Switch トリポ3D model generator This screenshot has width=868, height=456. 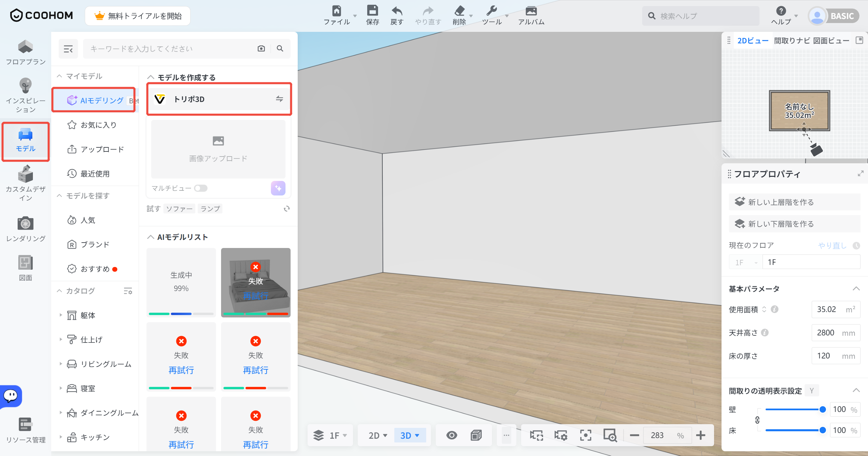pos(279,99)
